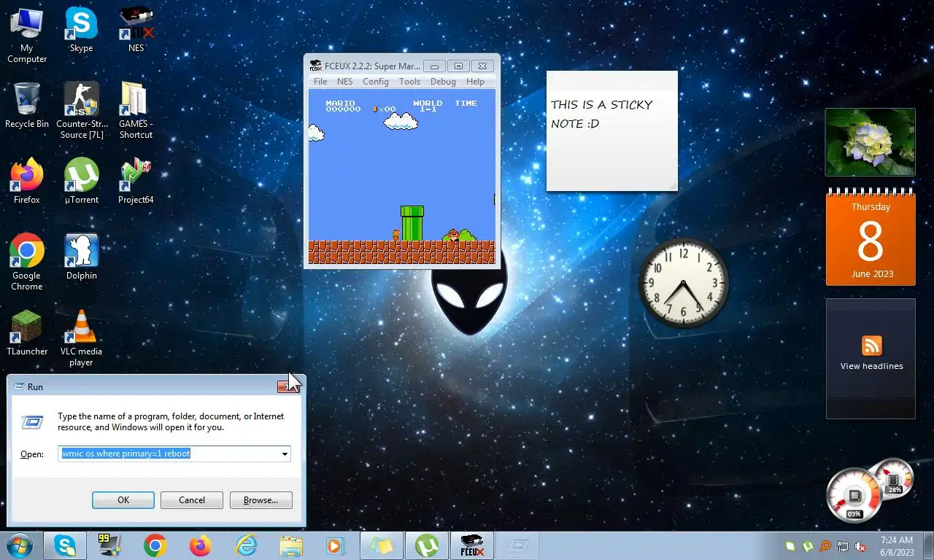Open the My Computer desktop icon
The height and width of the screenshot is (560, 934).
tap(27, 34)
